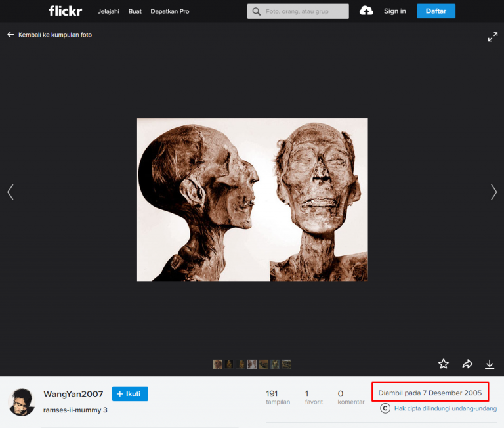Viewport: 504px width, 428px height.
Task: Open the Jelajahi menu
Action: point(108,11)
